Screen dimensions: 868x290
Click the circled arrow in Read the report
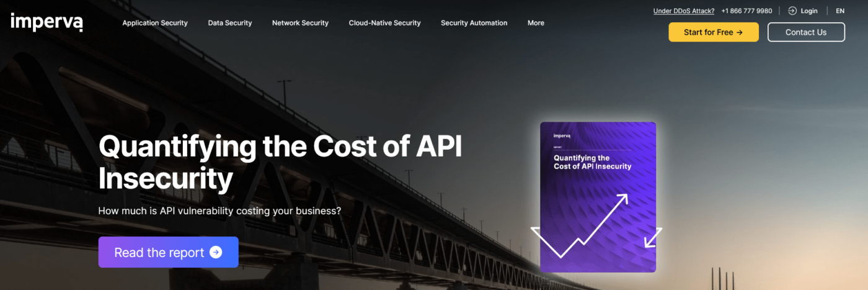coord(215,252)
